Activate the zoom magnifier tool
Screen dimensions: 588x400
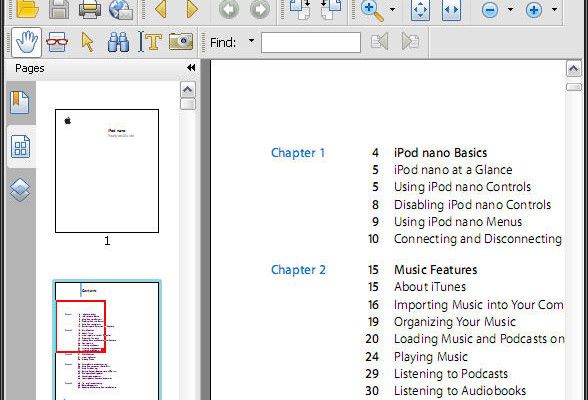[372, 10]
